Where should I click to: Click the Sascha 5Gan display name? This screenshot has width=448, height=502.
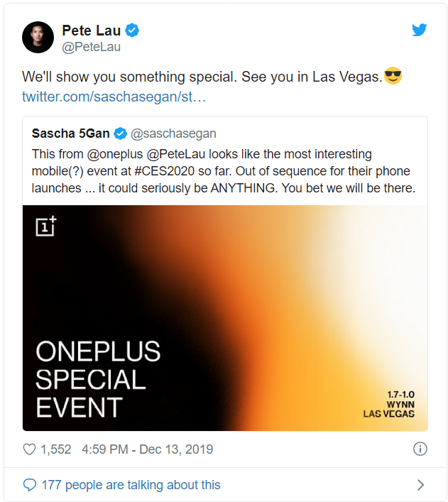(71, 133)
